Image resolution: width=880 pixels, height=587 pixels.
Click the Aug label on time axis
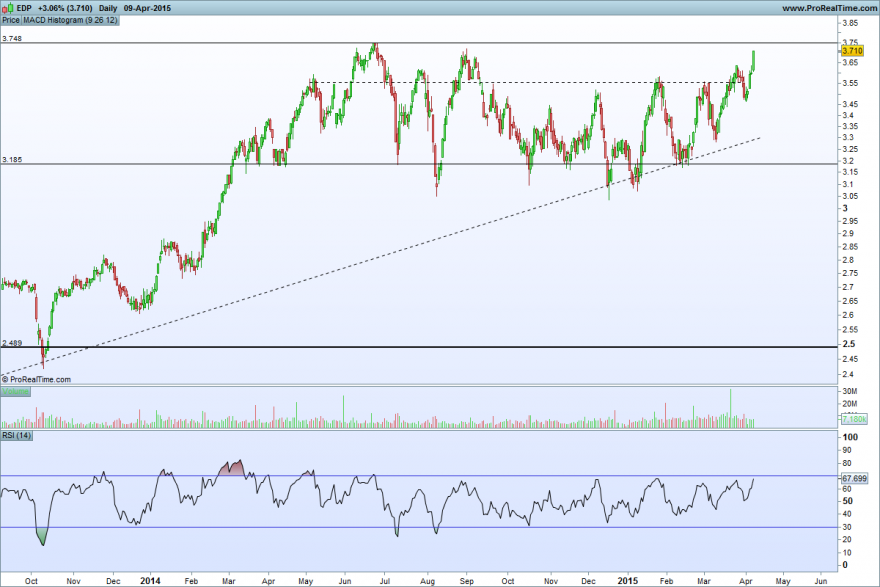[428, 581]
